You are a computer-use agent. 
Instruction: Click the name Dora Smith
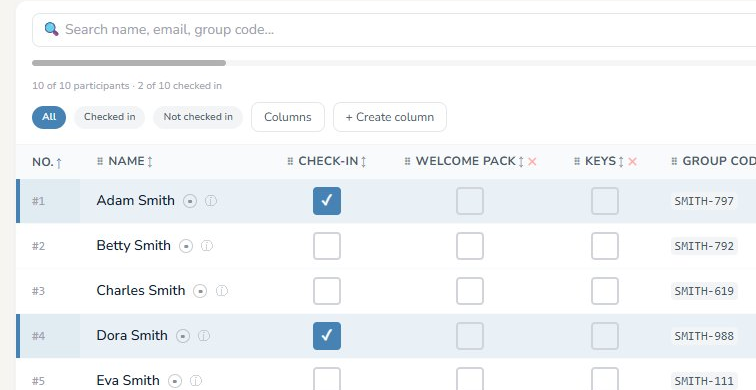point(132,336)
